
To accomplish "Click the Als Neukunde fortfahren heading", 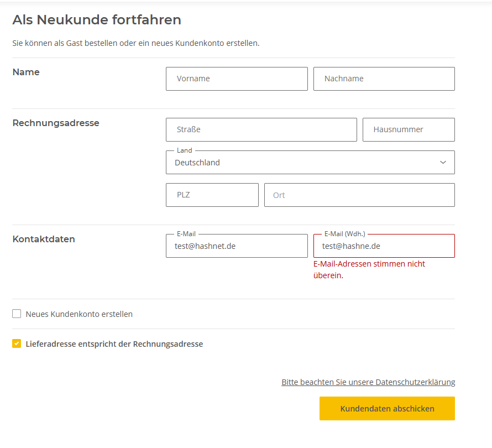I will [97, 20].
